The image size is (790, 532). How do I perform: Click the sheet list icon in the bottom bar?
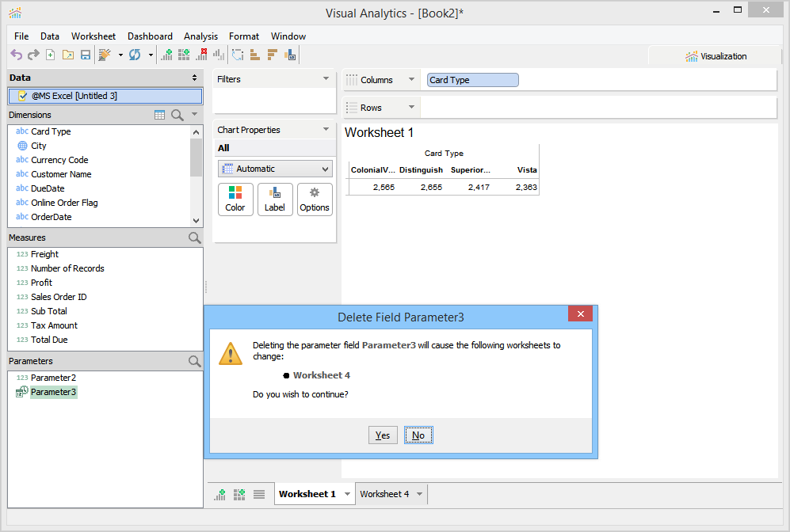tap(259, 494)
